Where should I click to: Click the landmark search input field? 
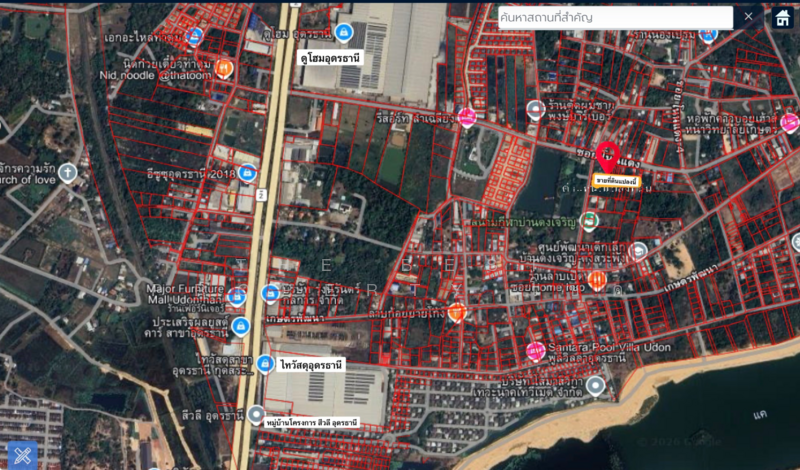[x=614, y=17]
